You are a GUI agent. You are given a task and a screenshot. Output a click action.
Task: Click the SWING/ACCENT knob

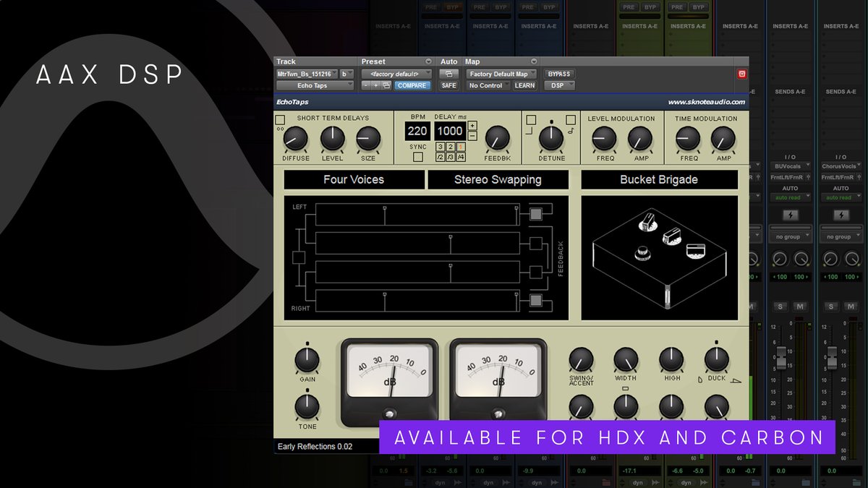tap(581, 359)
